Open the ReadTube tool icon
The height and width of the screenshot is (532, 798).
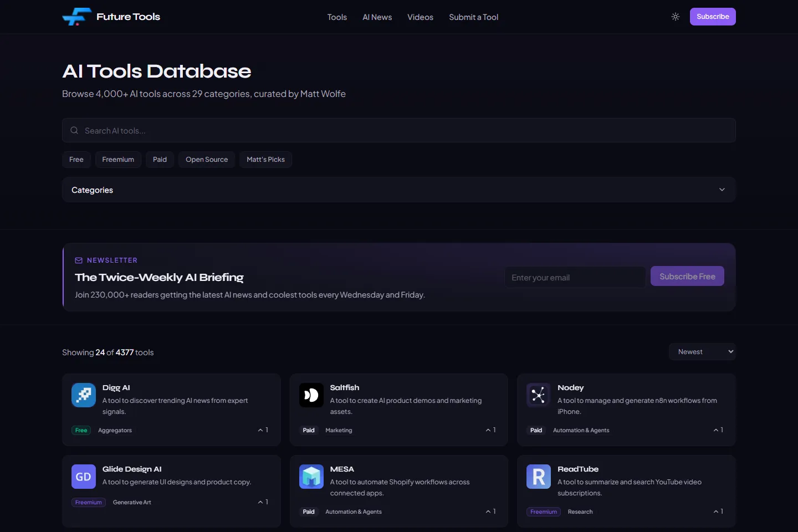[539, 477]
